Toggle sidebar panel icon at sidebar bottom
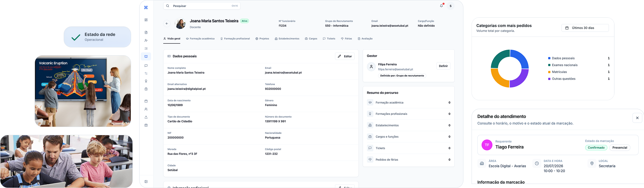 (146, 182)
